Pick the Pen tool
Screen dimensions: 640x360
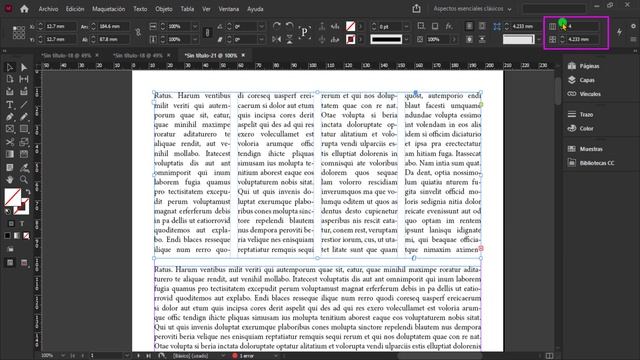[10, 117]
